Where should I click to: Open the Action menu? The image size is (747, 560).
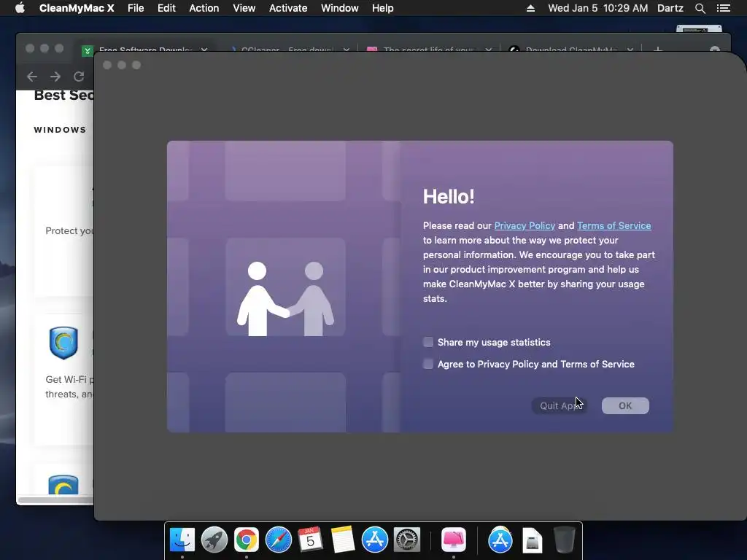204,8
